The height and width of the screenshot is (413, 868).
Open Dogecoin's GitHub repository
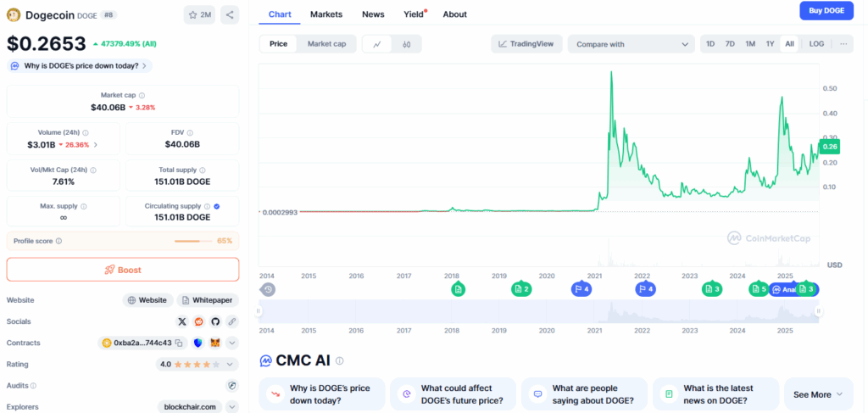pos(215,321)
